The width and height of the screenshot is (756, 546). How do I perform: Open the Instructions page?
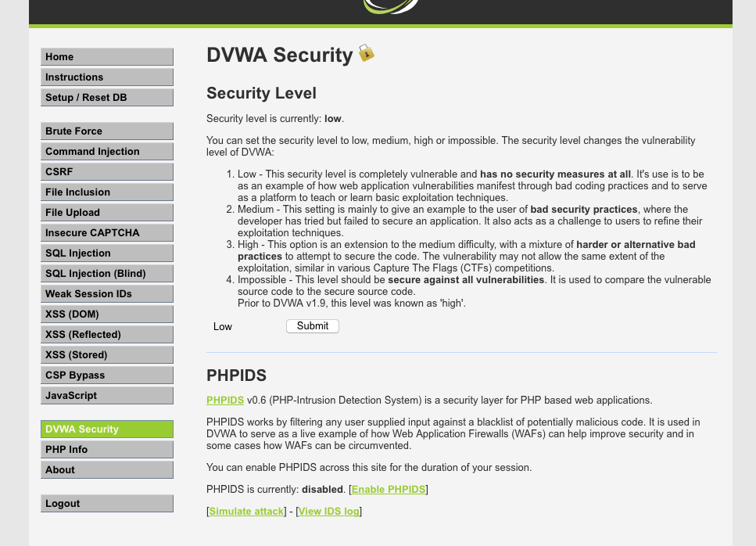point(107,77)
